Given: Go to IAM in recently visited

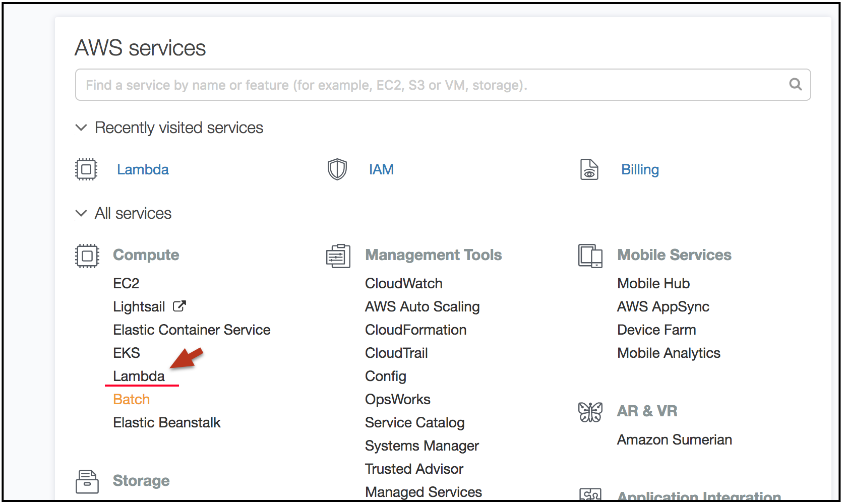Looking at the screenshot, I should [381, 169].
